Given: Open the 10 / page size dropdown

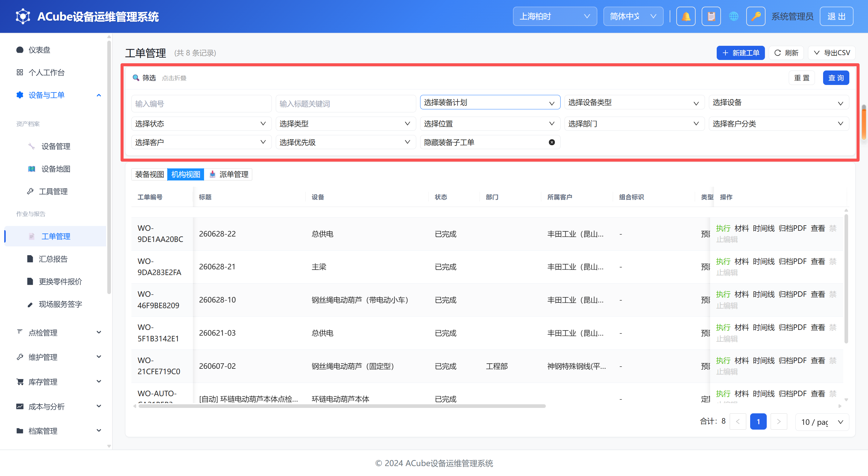Looking at the screenshot, I should 822,422.
